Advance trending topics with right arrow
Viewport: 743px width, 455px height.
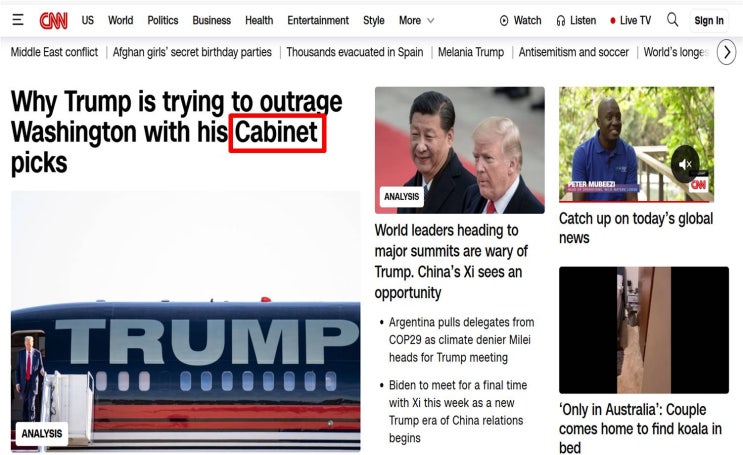[727, 52]
